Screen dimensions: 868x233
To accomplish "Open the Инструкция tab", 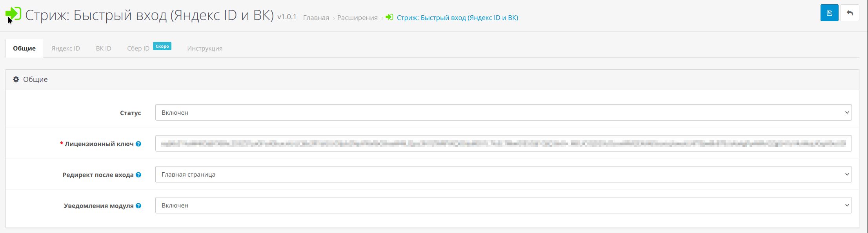I will (205, 48).
